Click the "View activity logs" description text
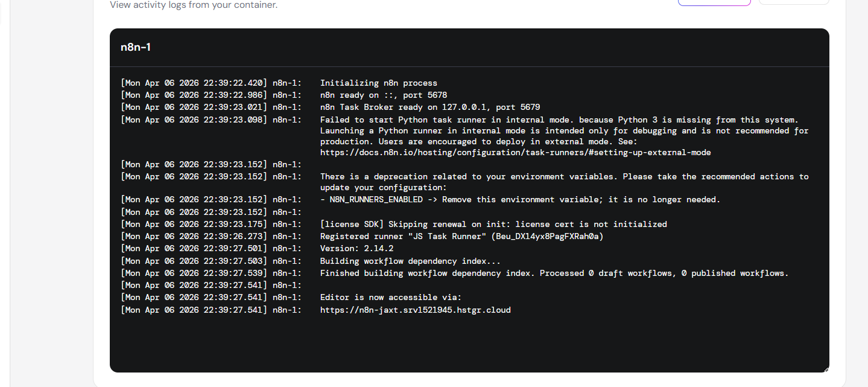 193,5
